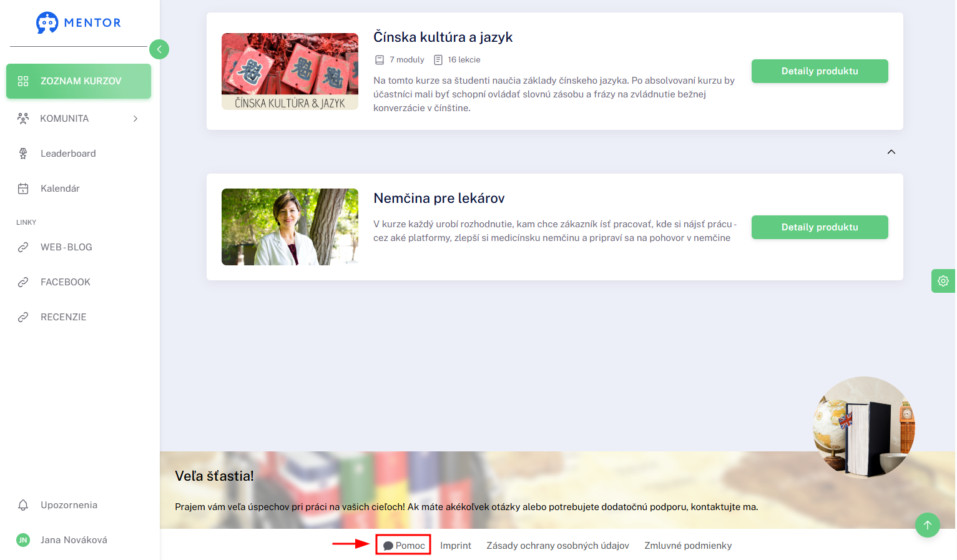
Task: Open the Pomoc help link in footer
Action: 404,546
